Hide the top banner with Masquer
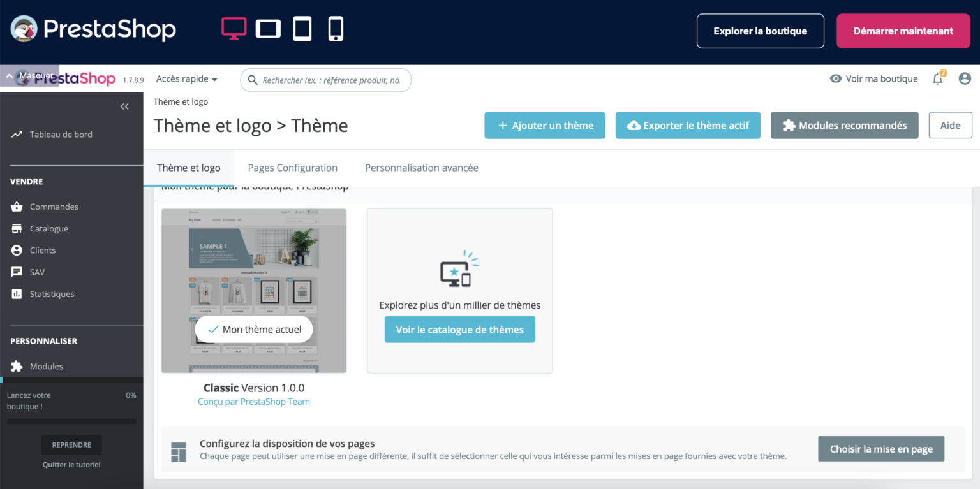Screen dimensions: 980x489 pos(29,76)
